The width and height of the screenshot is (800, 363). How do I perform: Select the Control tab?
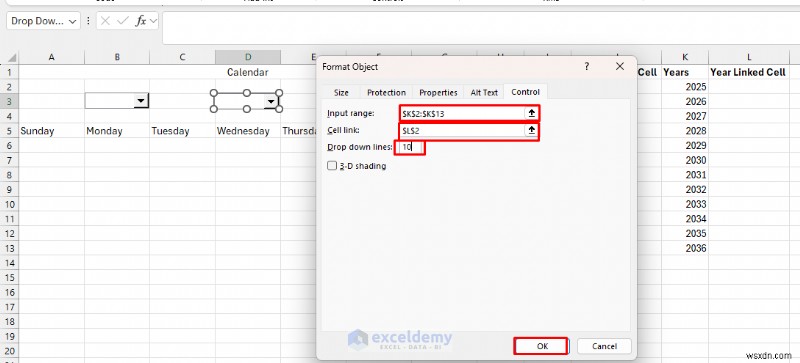tap(525, 92)
